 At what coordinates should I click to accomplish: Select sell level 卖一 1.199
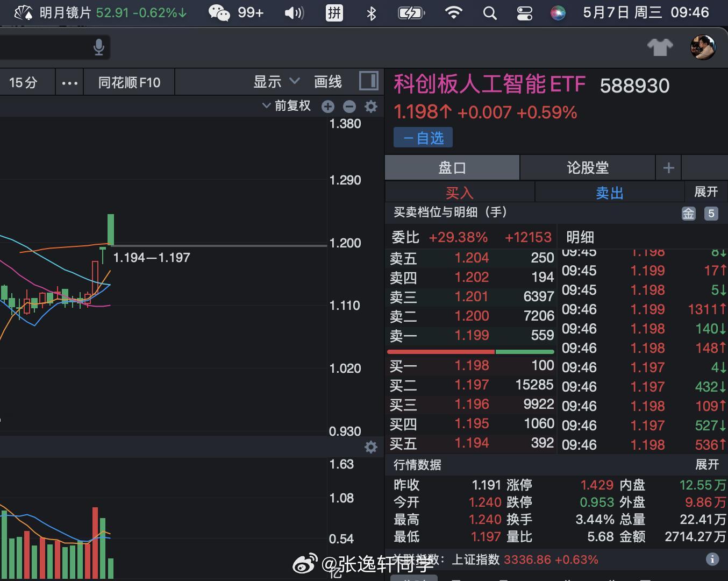click(472, 335)
